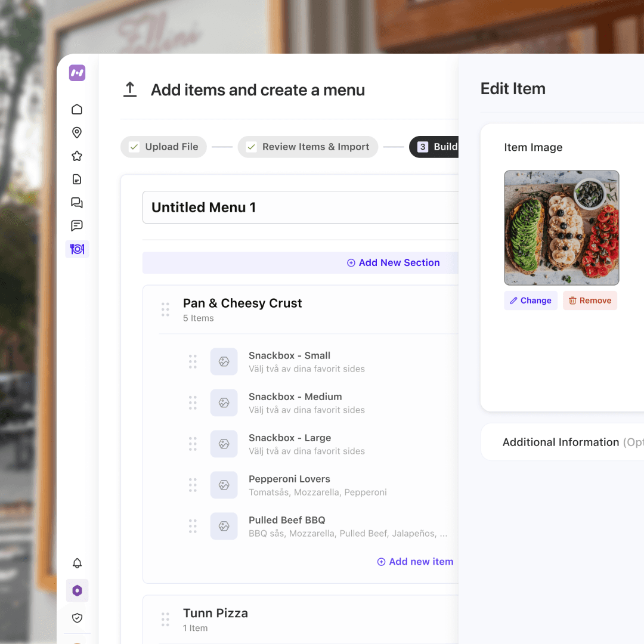
Task: Click drag handle for Snackbox - Medium
Action: tap(193, 402)
